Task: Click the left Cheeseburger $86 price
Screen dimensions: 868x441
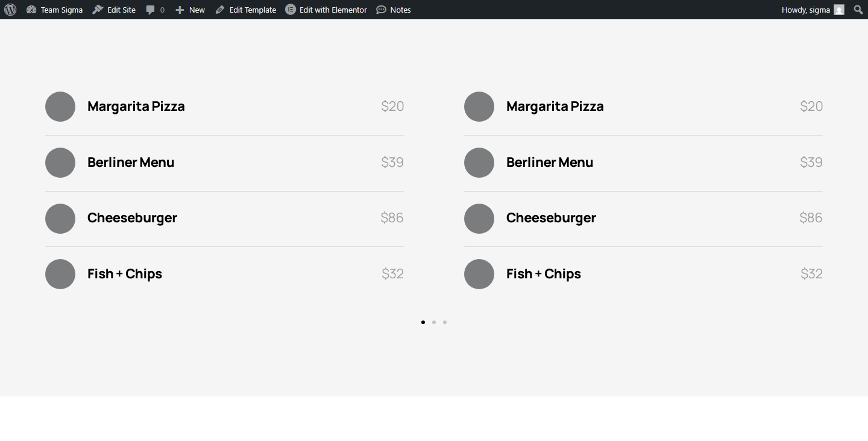Action: pyautogui.click(x=392, y=218)
